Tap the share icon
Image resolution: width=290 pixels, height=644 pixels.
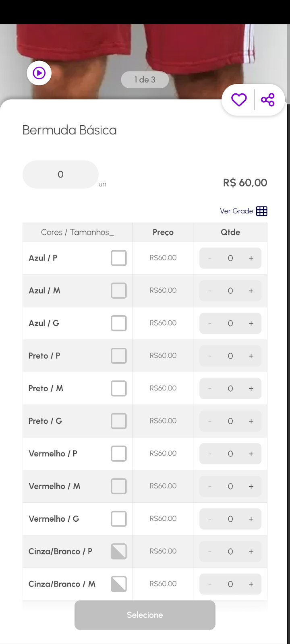(268, 100)
